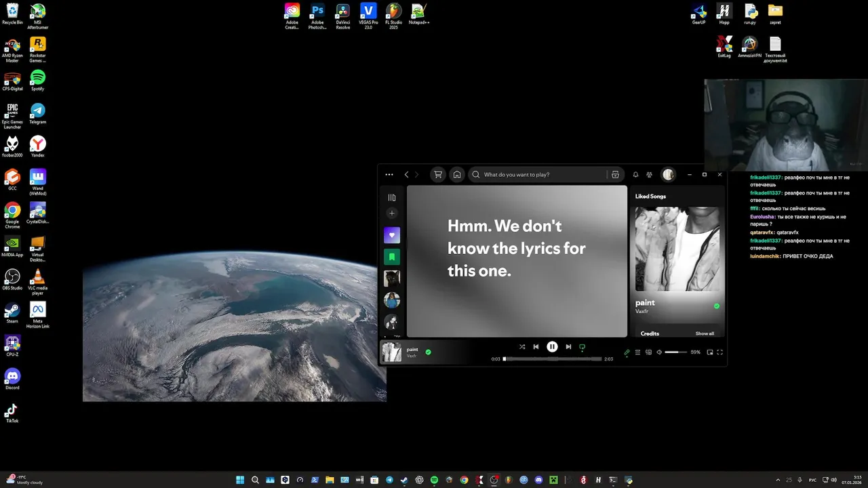This screenshot has width=868, height=488.
Task: Click Show all in Credits
Action: point(705,333)
